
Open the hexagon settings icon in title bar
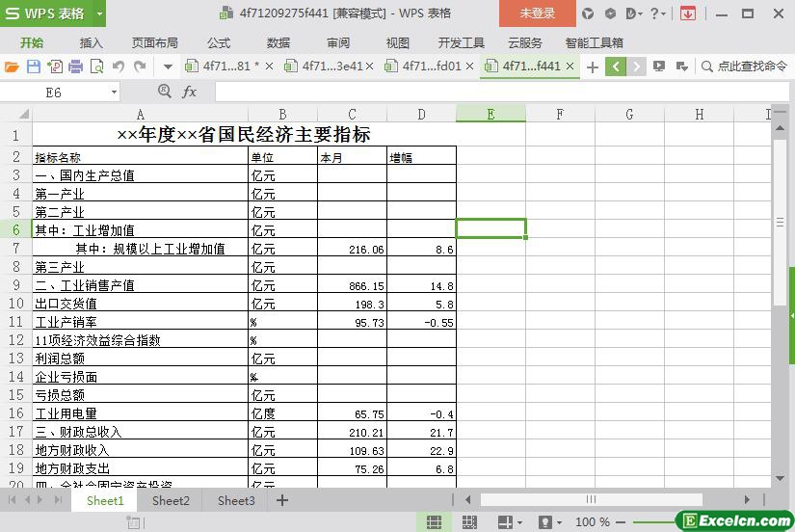coord(610,13)
